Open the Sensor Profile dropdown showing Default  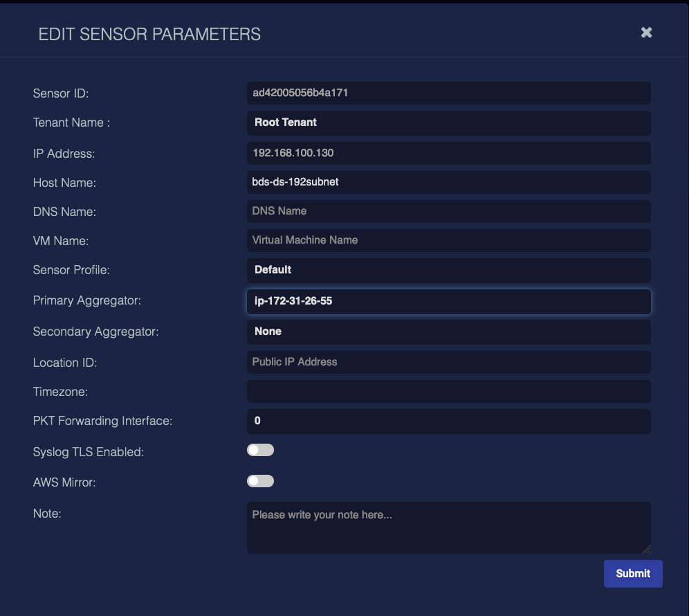click(448, 271)
